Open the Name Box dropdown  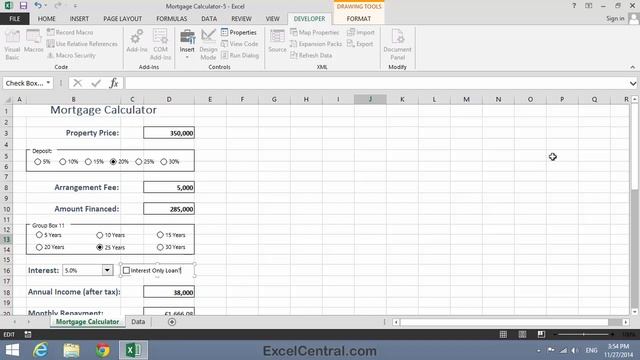(48, 83)
